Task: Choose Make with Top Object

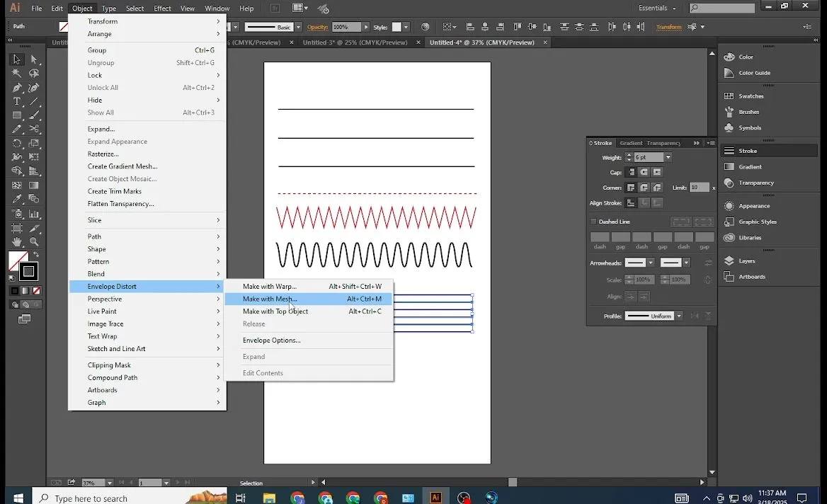Action: click(x=309, y=311)
